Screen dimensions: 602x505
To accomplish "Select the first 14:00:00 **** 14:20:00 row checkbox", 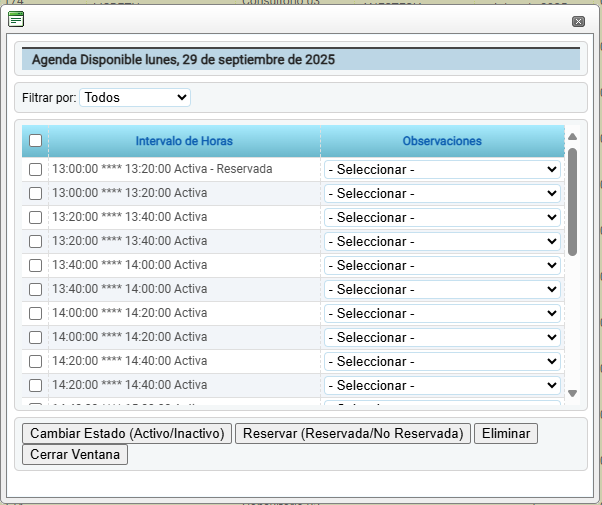I will 35,313.
